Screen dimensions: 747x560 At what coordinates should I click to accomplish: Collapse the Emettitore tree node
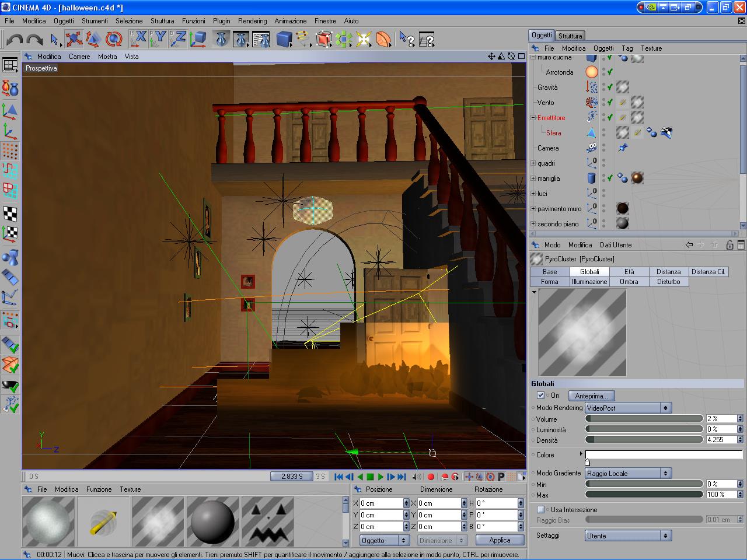click(533, 117)
